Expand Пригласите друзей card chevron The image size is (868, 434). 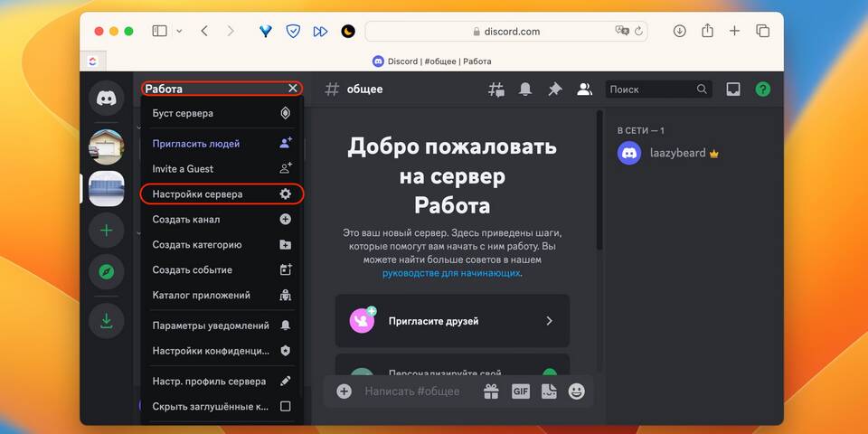[549, 321]
